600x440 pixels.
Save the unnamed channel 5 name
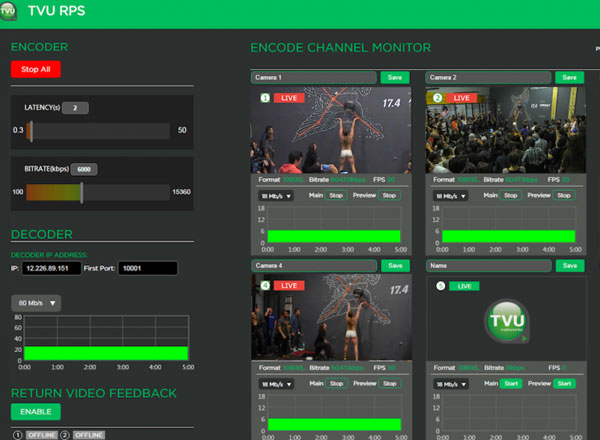pos(570,266)
